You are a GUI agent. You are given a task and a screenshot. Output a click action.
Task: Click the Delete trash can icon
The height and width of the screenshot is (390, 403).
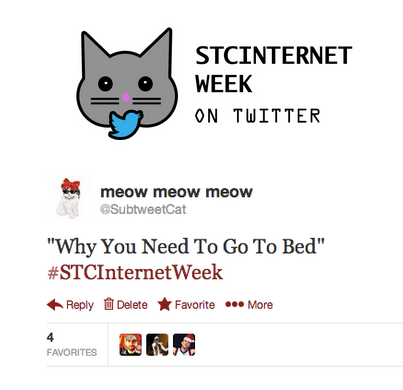pos(109,304)
